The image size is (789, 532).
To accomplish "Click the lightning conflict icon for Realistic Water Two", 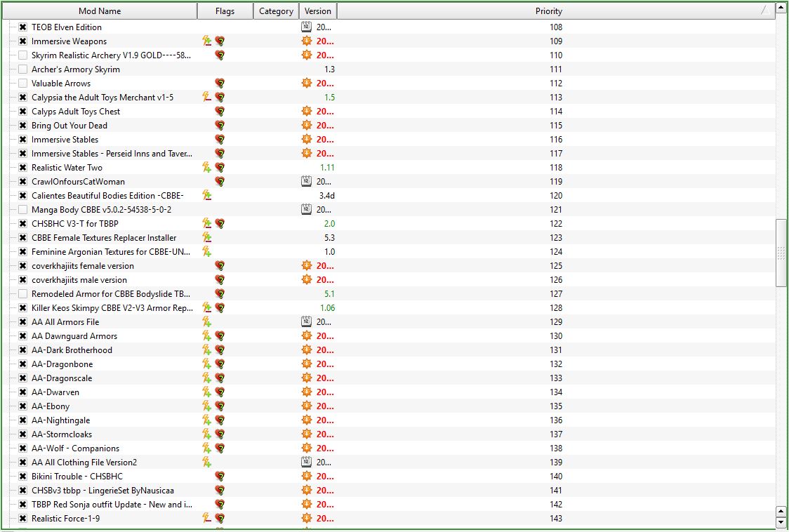I will click(x=206, y=168).
